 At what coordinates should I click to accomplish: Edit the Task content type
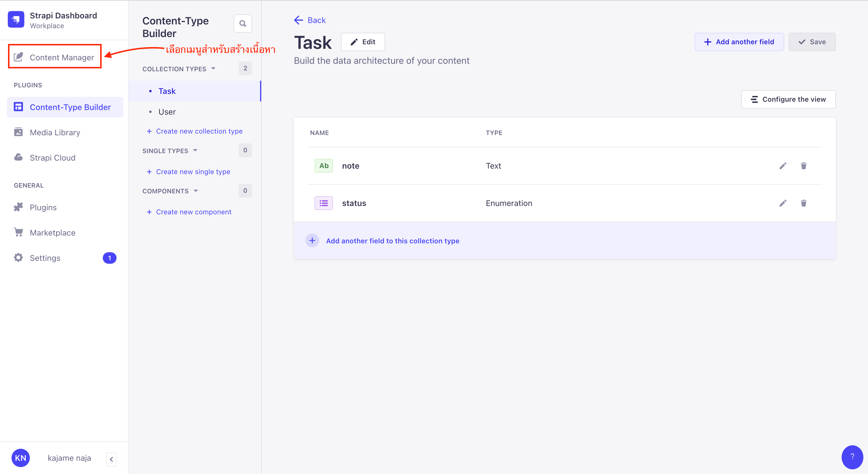[363, 42]
